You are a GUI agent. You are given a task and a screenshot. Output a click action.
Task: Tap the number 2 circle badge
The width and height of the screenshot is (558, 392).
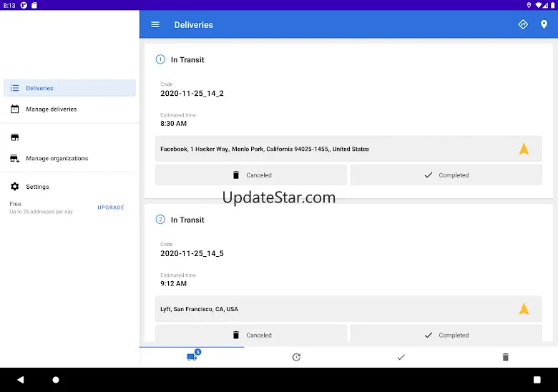click(x=160, y=220)
